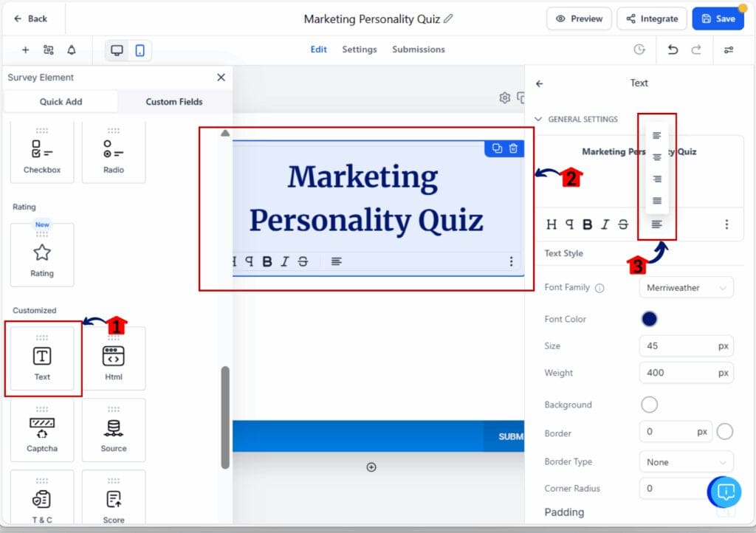Viewport: 756px width, 533px height.
Task: Add a Text element from the Customized section
Action: 41,357
